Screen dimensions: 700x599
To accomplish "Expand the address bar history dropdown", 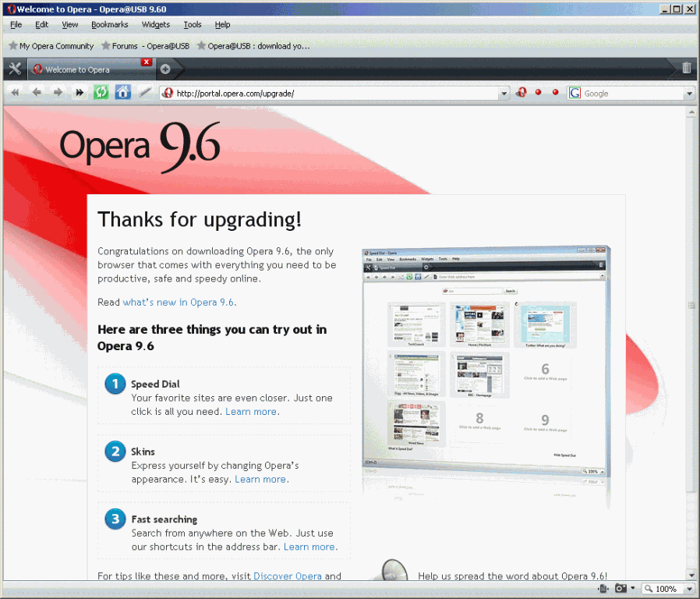I will (x=504, y=94).
